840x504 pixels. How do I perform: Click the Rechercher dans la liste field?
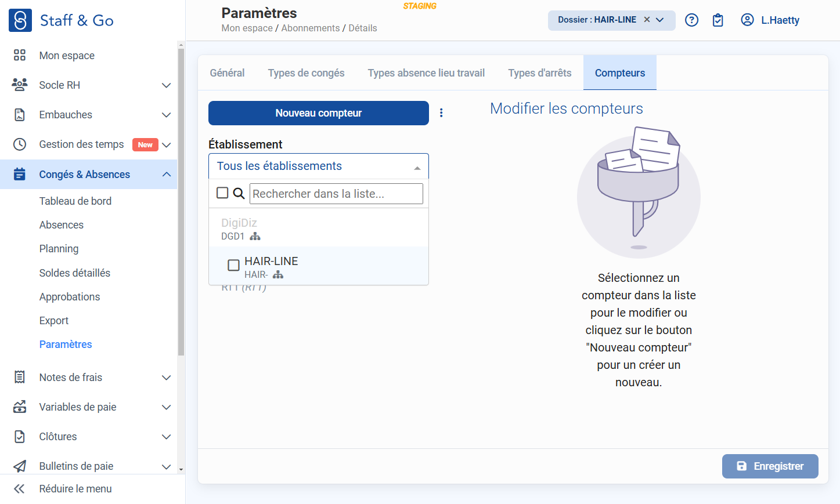click(x=336, y=194)
